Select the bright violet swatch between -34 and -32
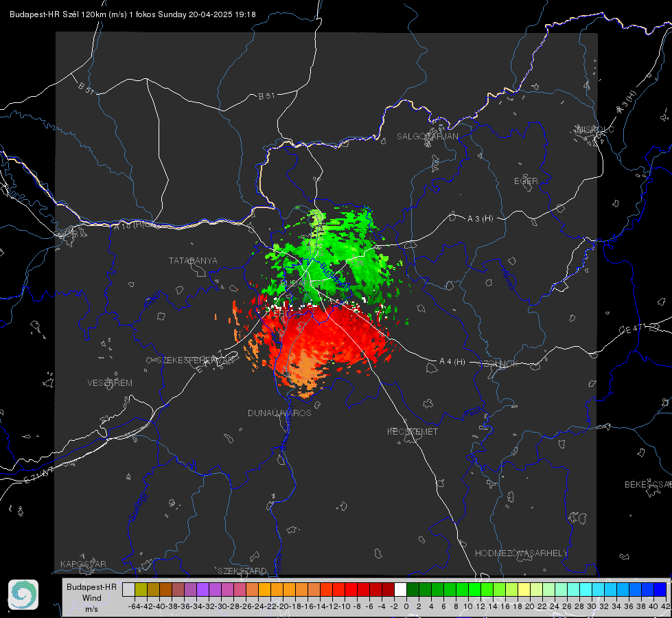This screenshot has width=672, height=618. (x=202, y=590)
